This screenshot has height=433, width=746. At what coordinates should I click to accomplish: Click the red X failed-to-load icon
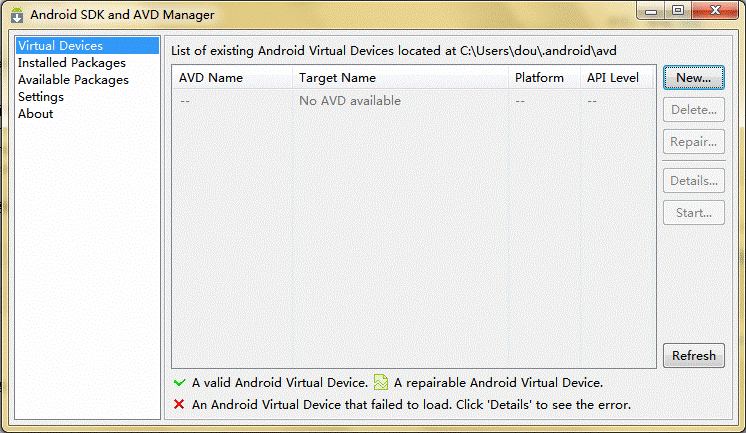pos(179,404)
